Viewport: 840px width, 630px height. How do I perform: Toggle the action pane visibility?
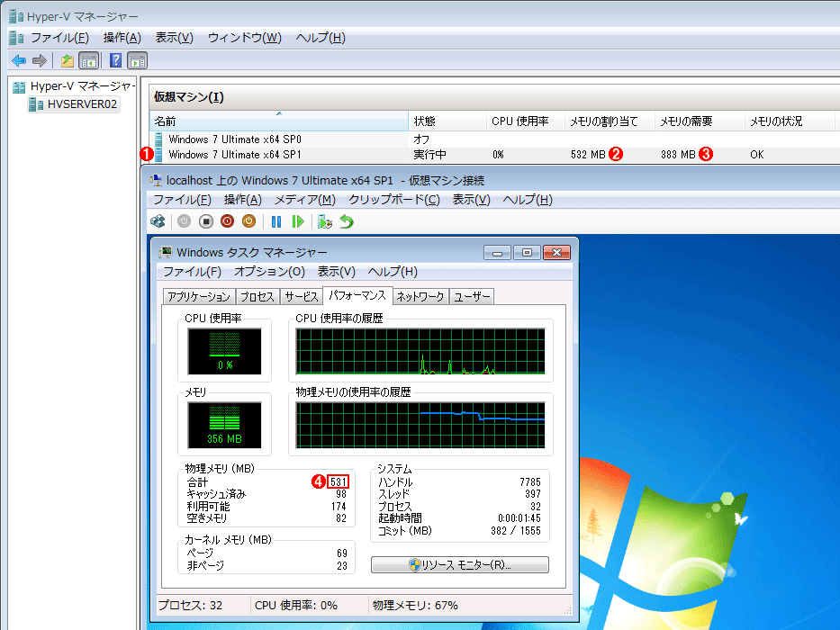tap(135, 60)
